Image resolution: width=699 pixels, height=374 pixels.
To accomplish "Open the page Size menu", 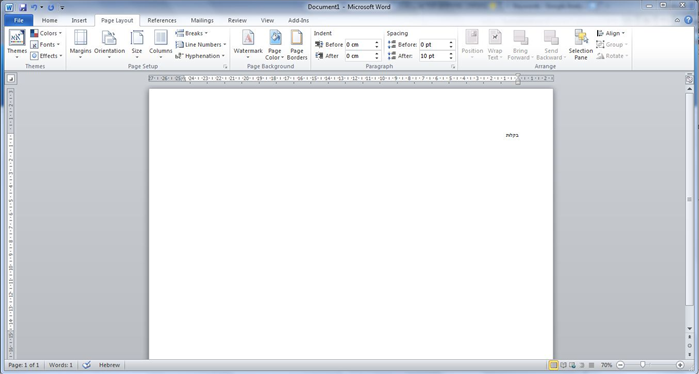I will (137, 44).
